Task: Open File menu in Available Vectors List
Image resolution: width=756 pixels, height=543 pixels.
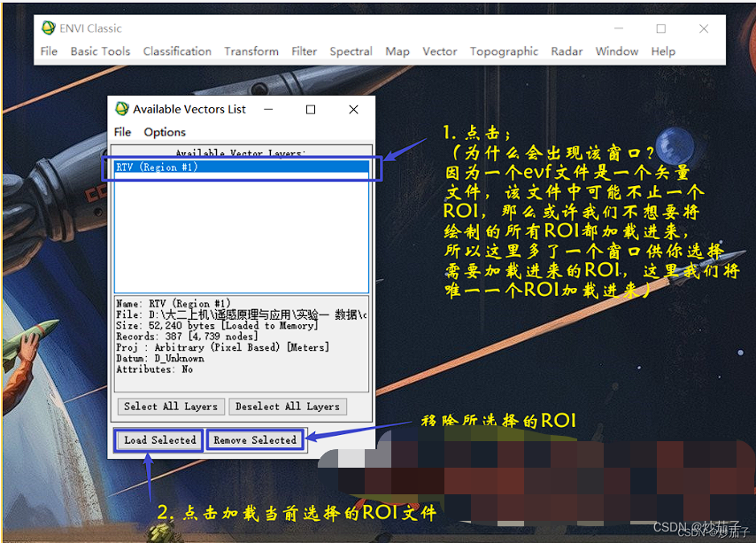Action: (x=122, y=132)
